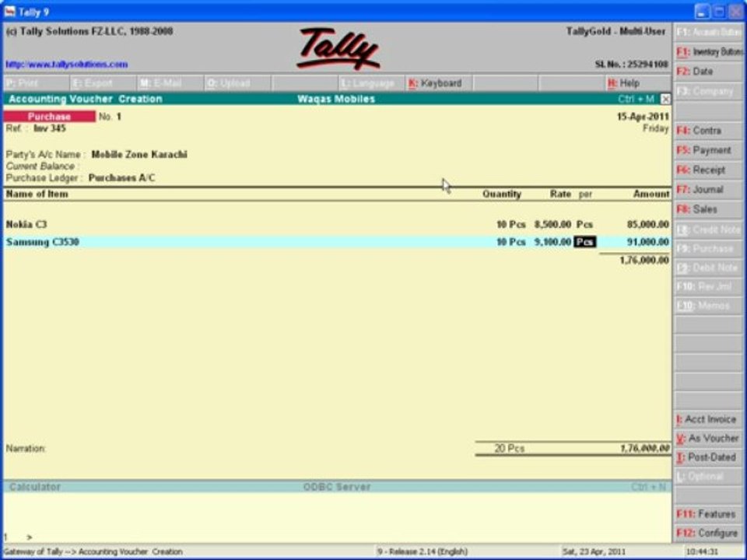Open K: Keyboard options

[438, 83]
